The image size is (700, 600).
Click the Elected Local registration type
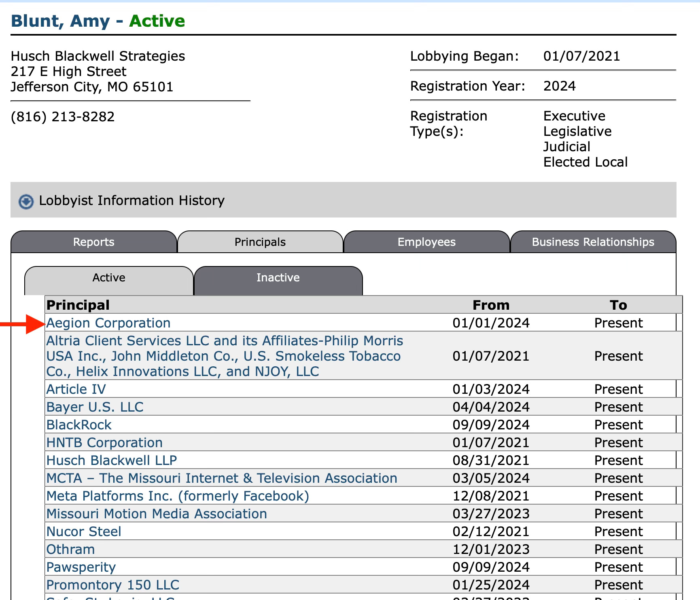click(585, 162)
